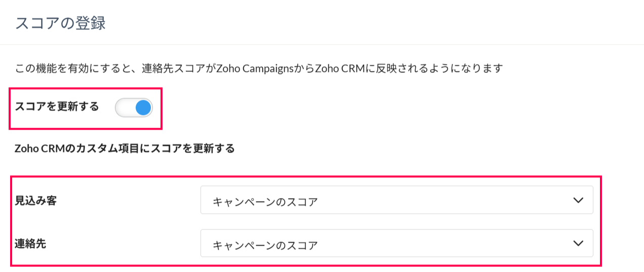This screenshot has width=644, height=272.
Task: Click the blue knob of the score switch
Action: [143, 107]
